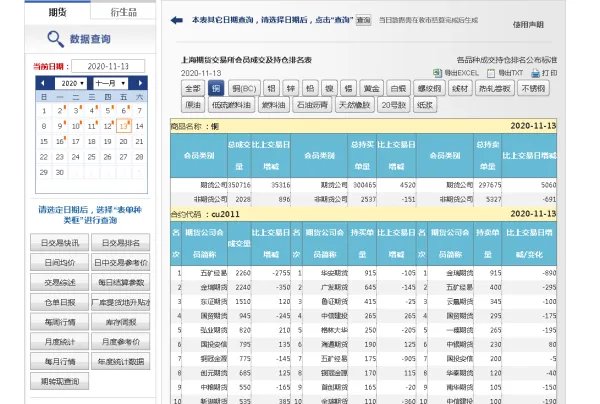600x404 pixels.
Task: Select the 燃料油 product tab
Action: pos(274,105)
